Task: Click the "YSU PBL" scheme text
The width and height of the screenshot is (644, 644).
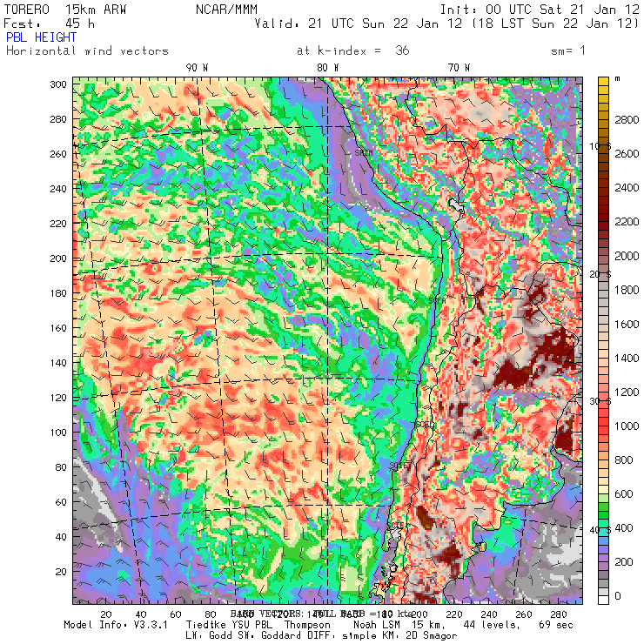Action: pyautogui.click(x=251, y=625)
